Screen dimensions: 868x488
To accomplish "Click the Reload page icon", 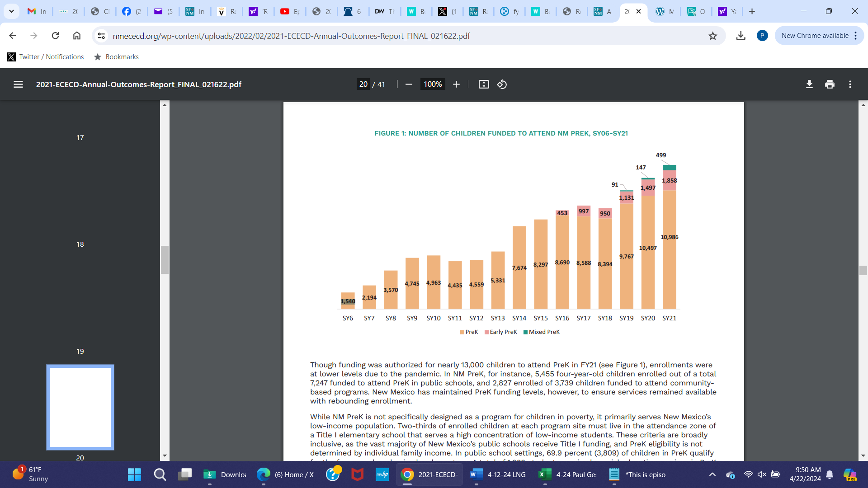I will (55, 36).
